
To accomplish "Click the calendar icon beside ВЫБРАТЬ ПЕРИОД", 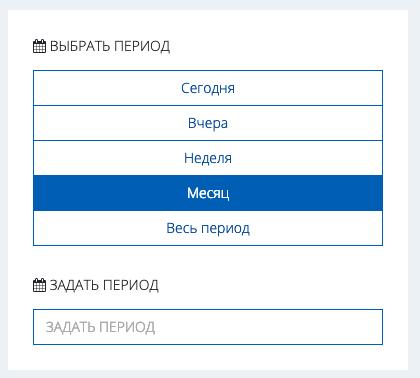I will coord(39,46).
